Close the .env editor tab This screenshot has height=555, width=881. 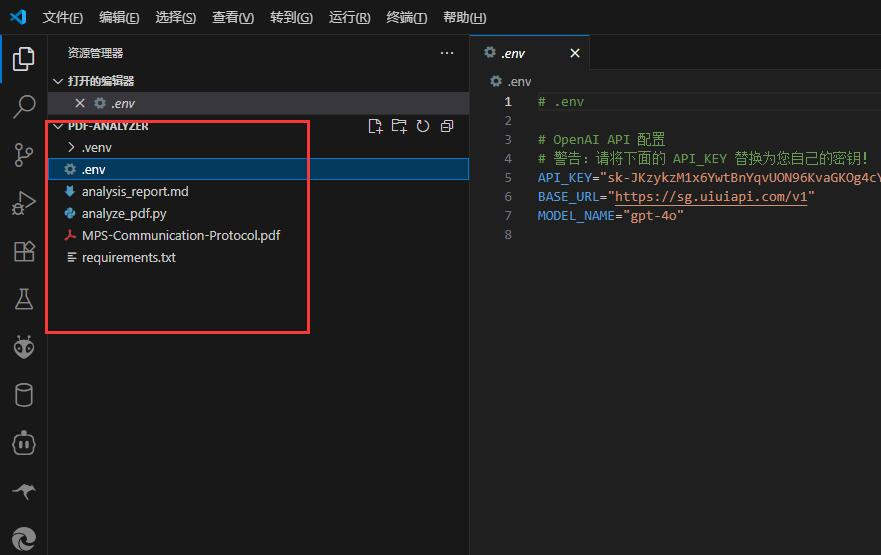575,53
